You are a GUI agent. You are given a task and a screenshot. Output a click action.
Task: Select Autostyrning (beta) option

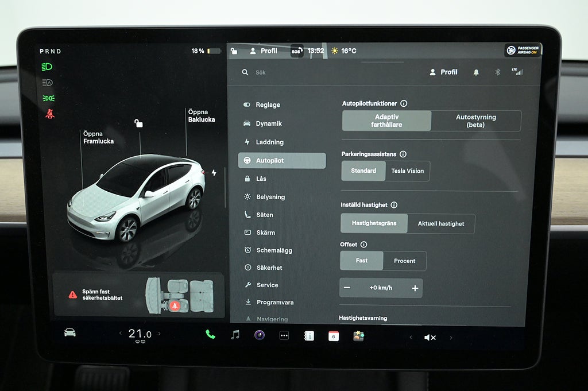(x=475, y=121)
